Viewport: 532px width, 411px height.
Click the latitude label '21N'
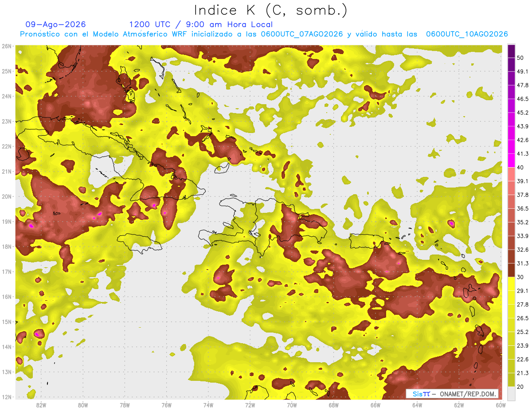[x=6, y=172]
